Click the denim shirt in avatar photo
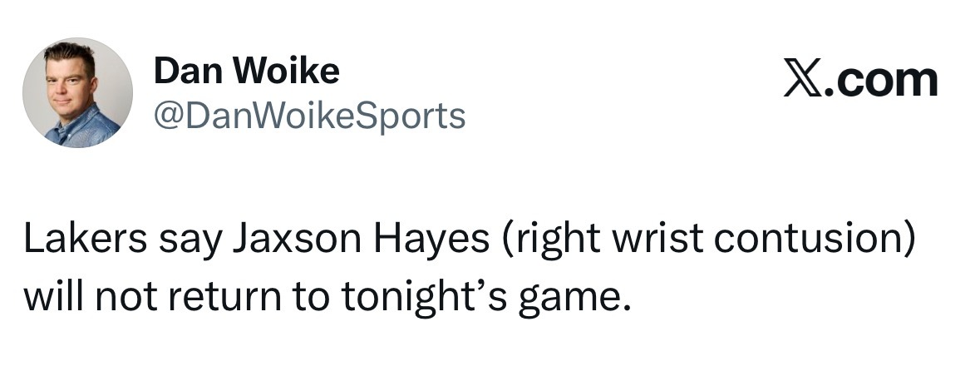Image resolution: width=980 pixels, height=366 pixels. click(82, 127)
